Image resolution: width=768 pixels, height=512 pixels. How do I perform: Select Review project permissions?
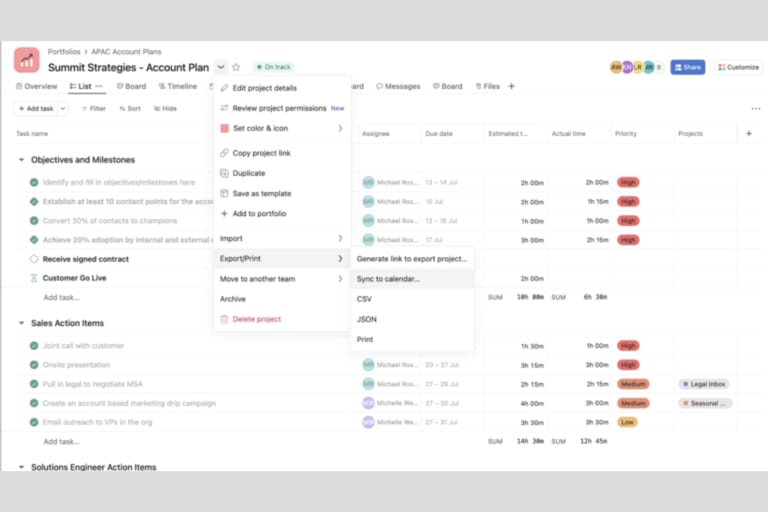[282, 108]
